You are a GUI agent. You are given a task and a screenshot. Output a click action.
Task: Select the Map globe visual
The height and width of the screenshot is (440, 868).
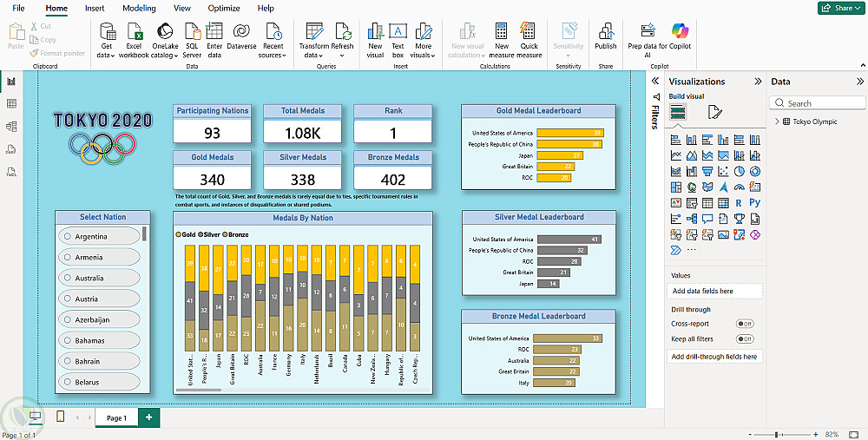point(692,187)
